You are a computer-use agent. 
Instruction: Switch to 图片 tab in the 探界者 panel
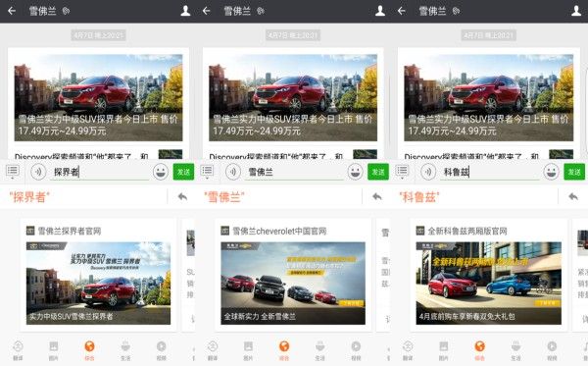coord(54,350)
